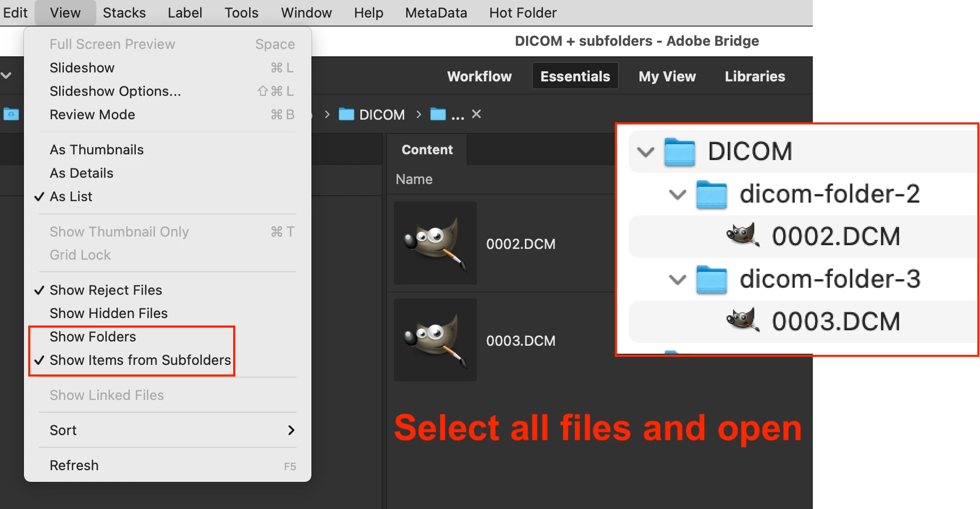Sort by Name column header
This screenshot has width=980, height=509.
414,180
